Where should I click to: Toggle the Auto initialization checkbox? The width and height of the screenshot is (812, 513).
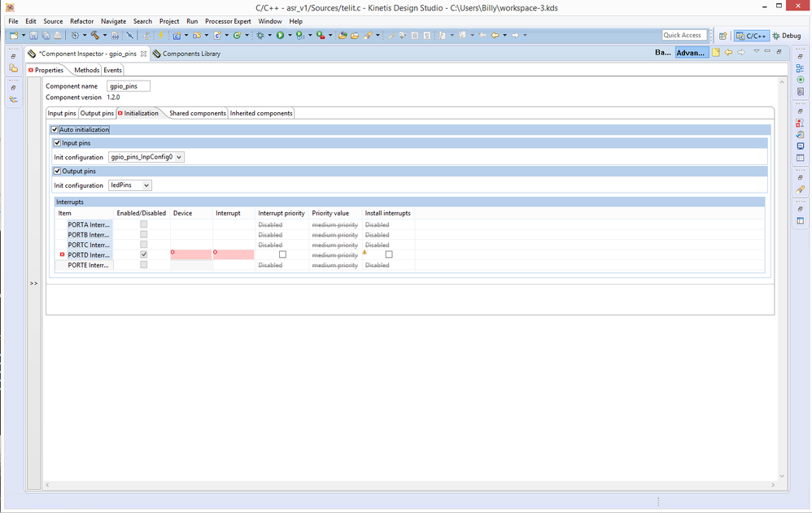coord(55,129)
